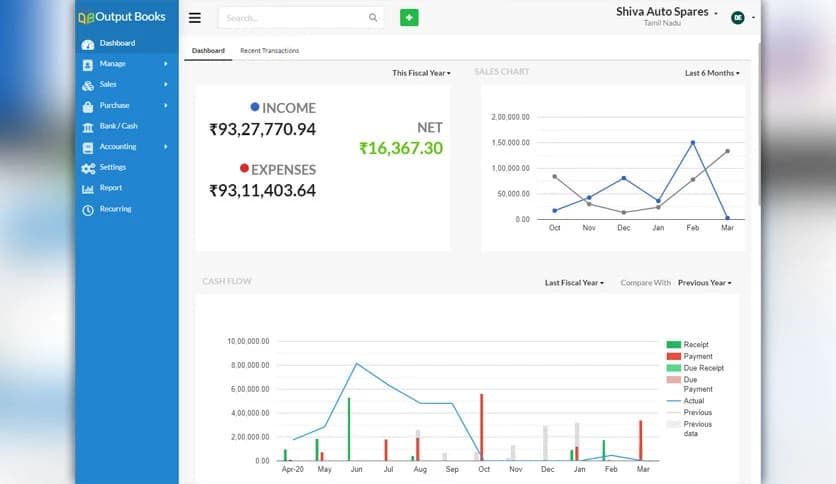Open the This Fiscal Year dropdown

tap(421, 73)
